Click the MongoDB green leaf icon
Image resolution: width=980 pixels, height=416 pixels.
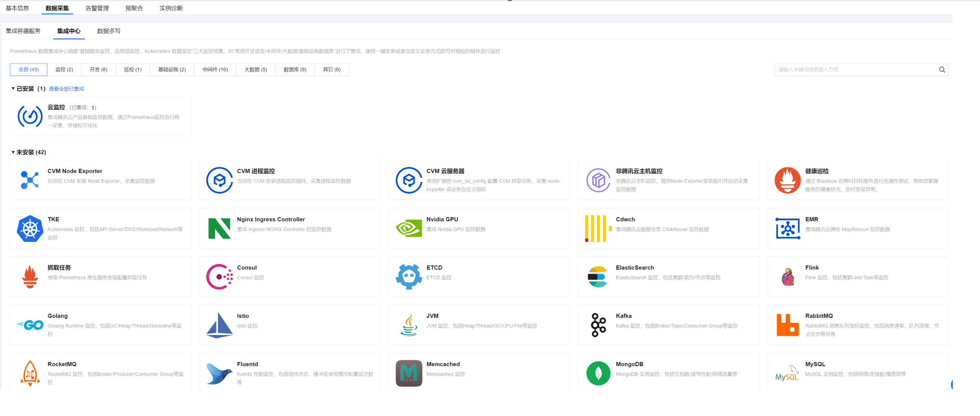[x=598, y=373]
